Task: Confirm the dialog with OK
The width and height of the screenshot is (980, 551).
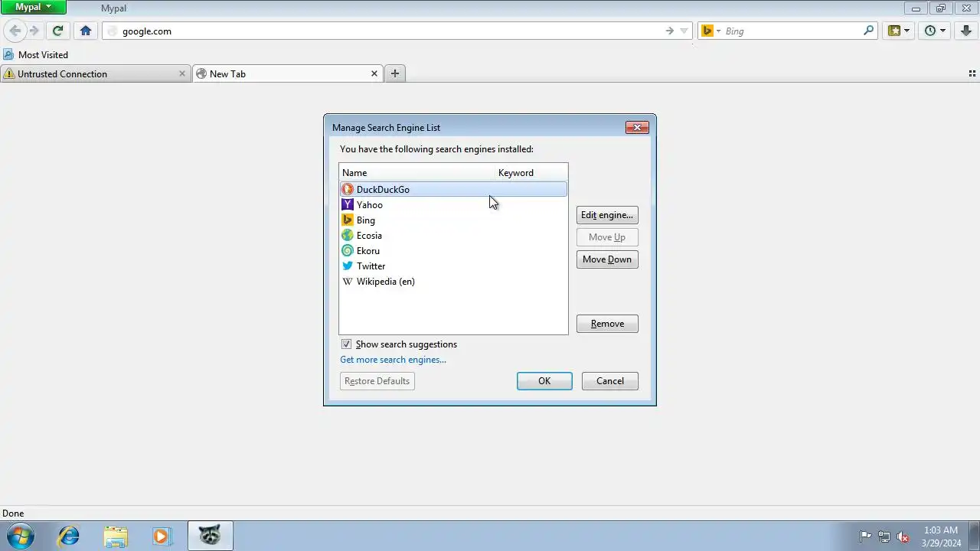Action: (x=544, y=381)
